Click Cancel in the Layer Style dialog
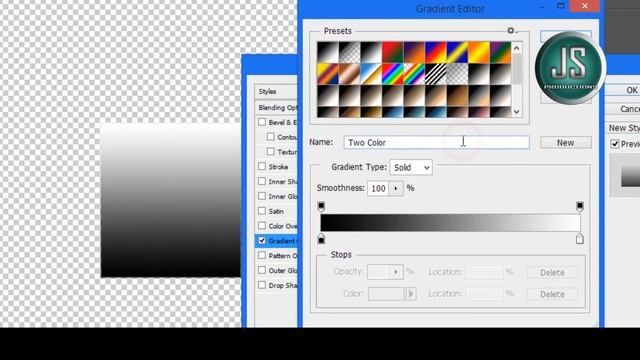This screenshot has height=360, width=640. (x=622, y=109)
